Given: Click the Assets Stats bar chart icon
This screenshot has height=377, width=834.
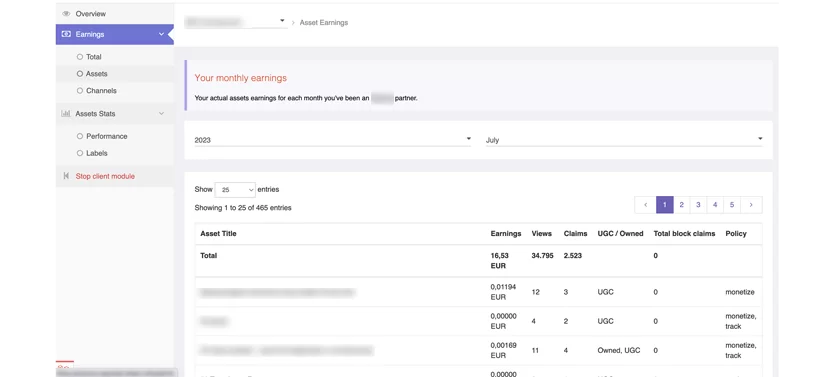Looking at the screenshot, I should (66, 113).
